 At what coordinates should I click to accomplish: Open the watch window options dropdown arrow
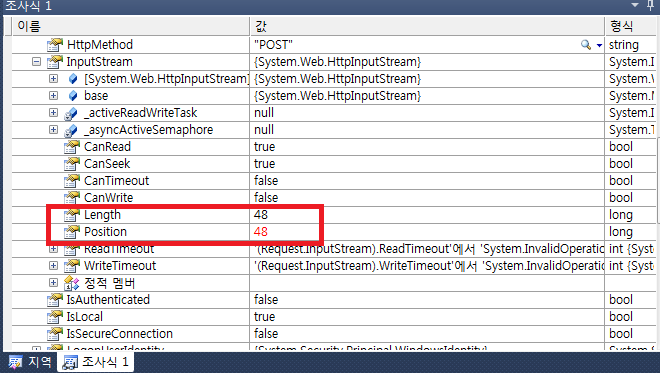pos(635,5)
